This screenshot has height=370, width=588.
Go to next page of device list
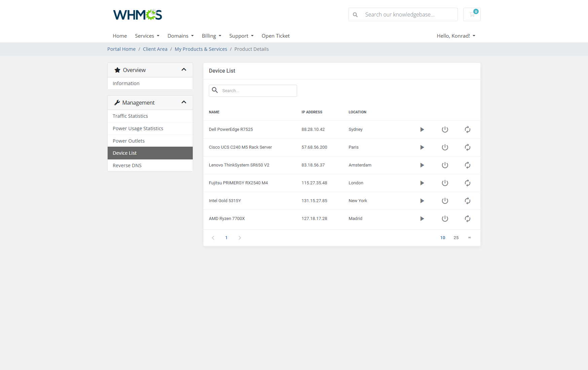[240, 238]
